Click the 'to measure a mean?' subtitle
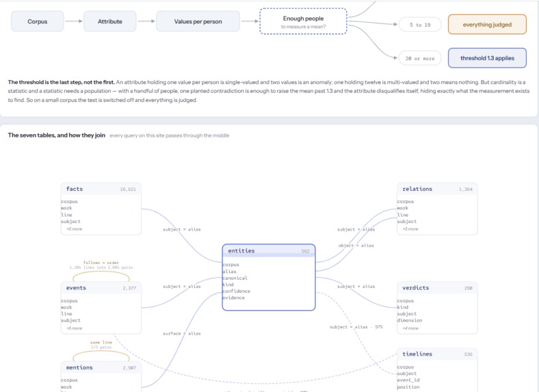The image size is (539, 392). coord(303,27)
